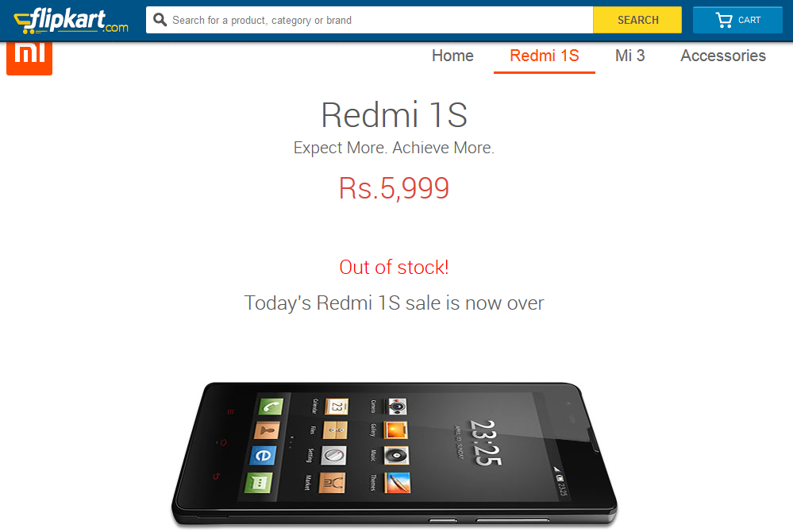793x532 pixels.
Task: Click the calendar 23 icon on handset screen
Action: 337,406
